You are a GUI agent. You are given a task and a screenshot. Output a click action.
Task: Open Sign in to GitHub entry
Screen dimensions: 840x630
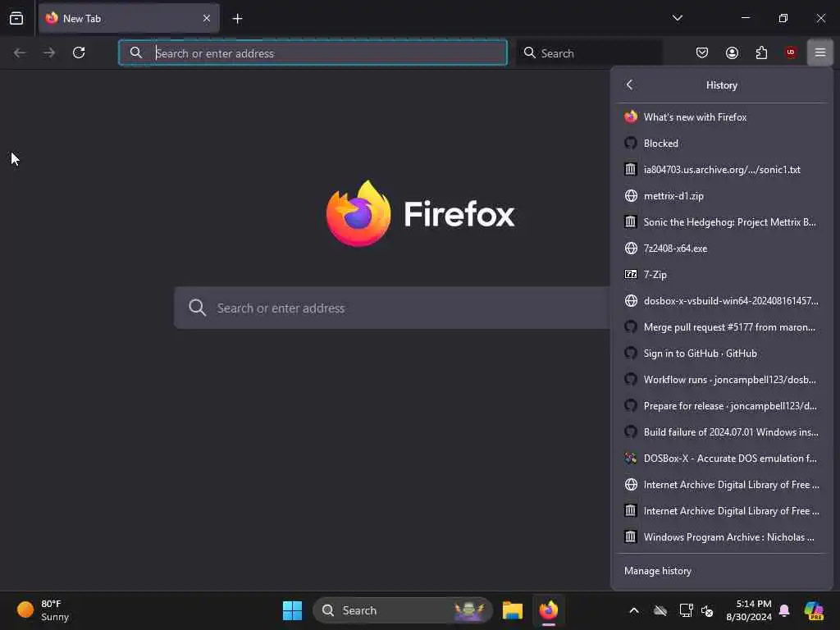pyautogui.click(x=722, y=353)
